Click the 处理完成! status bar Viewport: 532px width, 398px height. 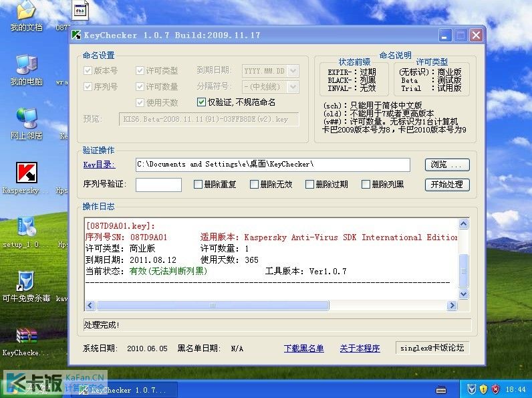click(277, 325)
